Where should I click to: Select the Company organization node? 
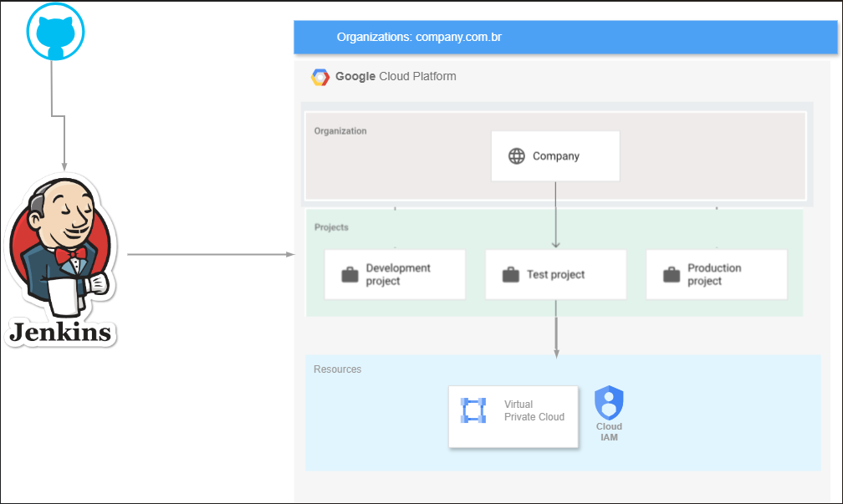pyautogui.click(x=555, y=156)
